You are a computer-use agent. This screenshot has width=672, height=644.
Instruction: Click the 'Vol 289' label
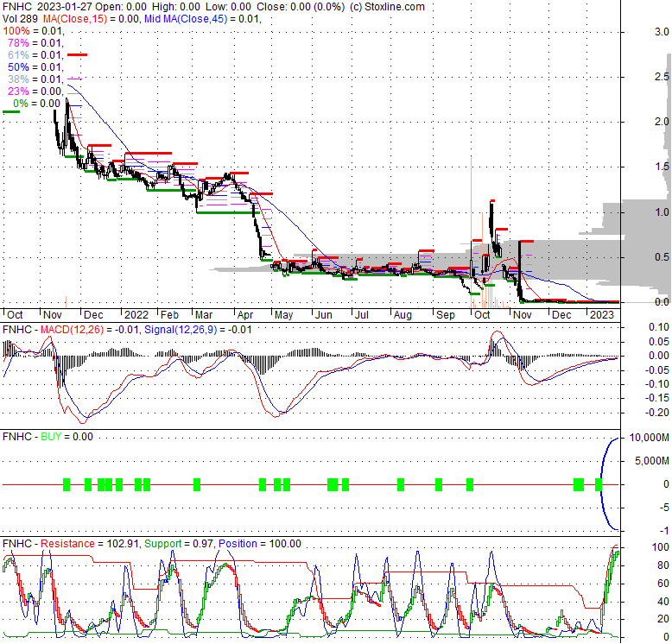tap(20, 19)
